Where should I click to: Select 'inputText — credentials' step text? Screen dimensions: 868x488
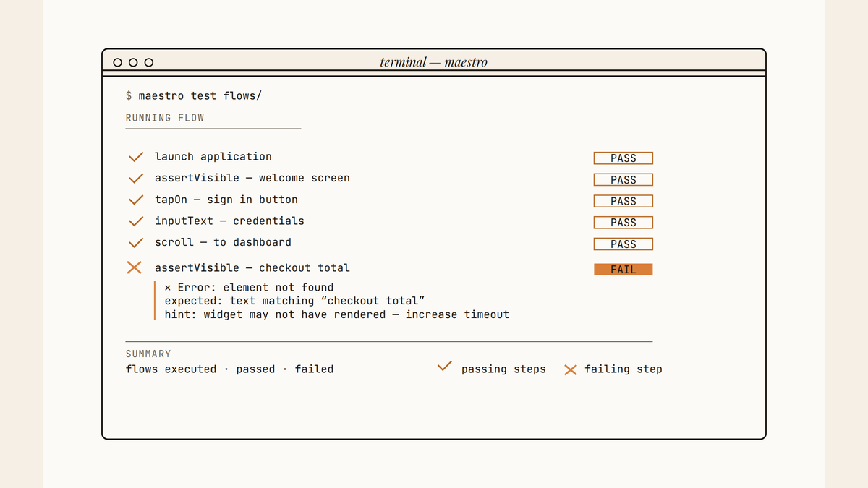point(229,221)
